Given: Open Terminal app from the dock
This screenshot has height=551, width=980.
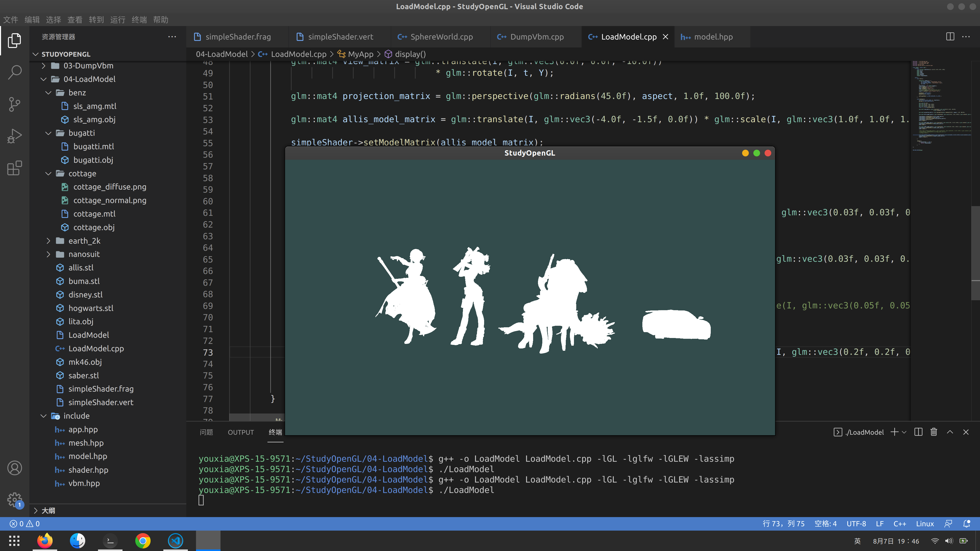Looking at the screenshot, I should (x=110, y=540).
